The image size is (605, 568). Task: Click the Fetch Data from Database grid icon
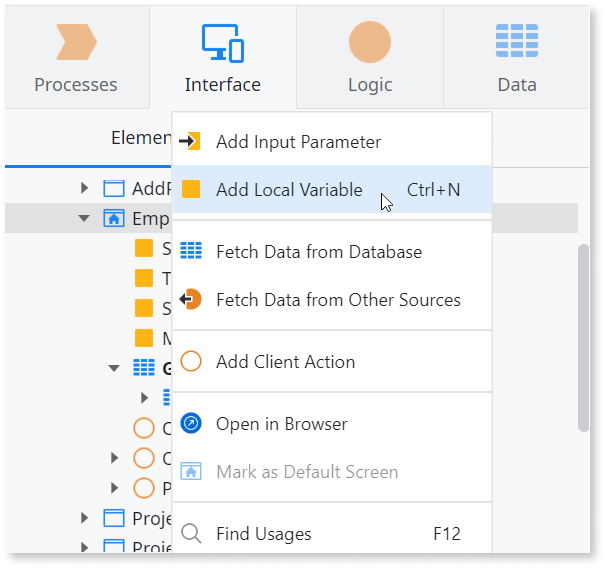[191, 252]
